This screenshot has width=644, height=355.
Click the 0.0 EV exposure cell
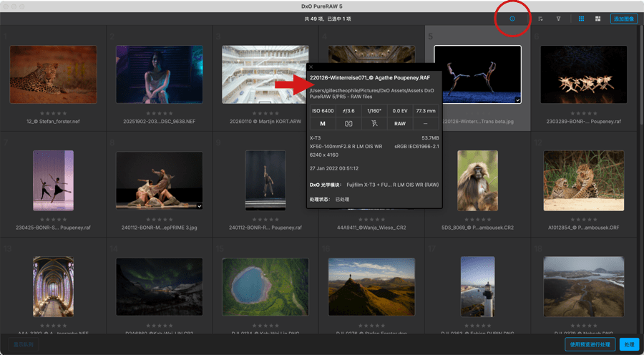(x=399, y=110)
